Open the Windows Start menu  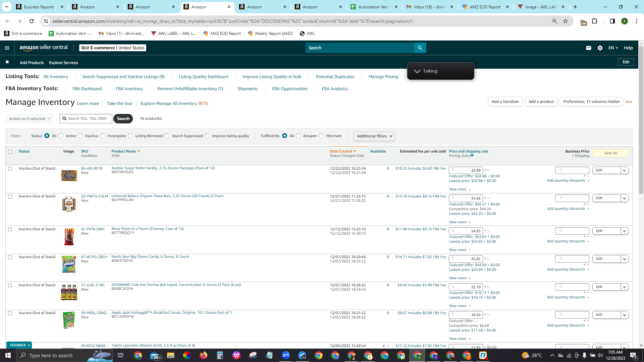[x=8, y=355]
